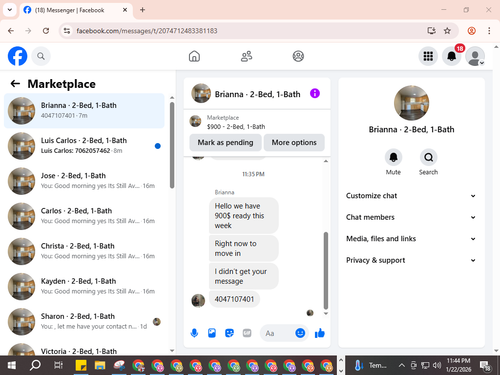
Task: Open the Windows Start menu
Action: (12, 365)
